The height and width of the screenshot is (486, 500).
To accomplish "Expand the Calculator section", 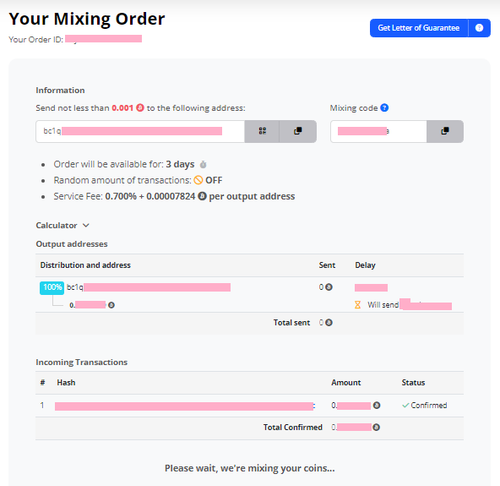I will [62, 226].
